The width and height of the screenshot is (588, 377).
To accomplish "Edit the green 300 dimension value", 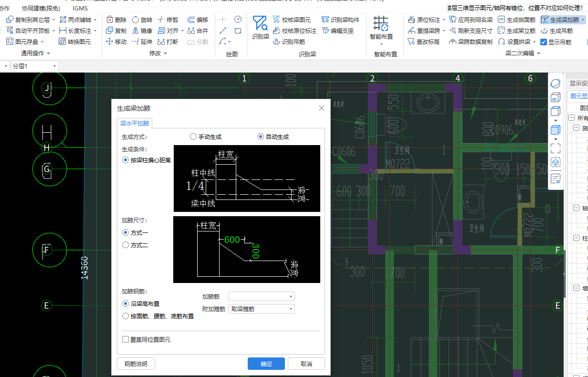I will point(255,251).
